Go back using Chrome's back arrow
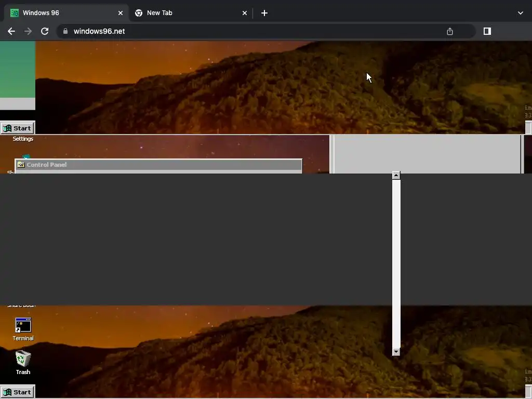 click(x=11, y=31)
